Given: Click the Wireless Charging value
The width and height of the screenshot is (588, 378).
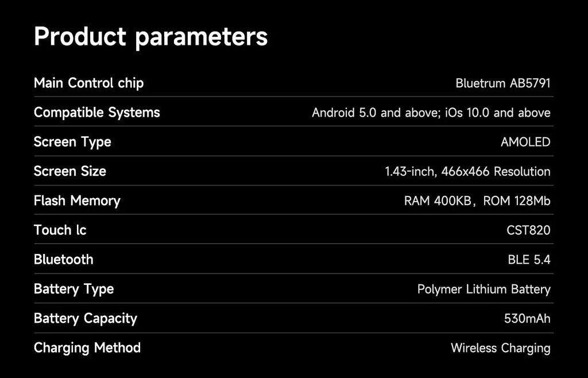Looking at the screenshot, I should coord(501,348).
